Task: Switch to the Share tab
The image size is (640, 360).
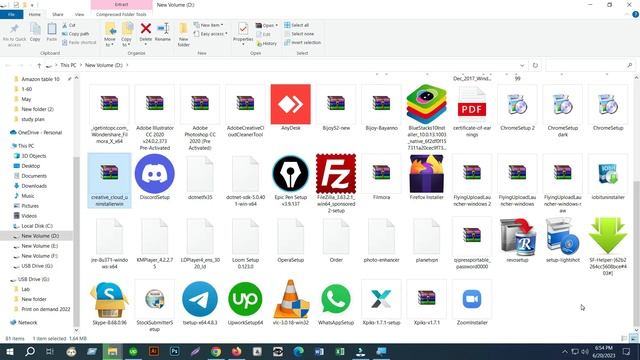Action: point(58,14)
